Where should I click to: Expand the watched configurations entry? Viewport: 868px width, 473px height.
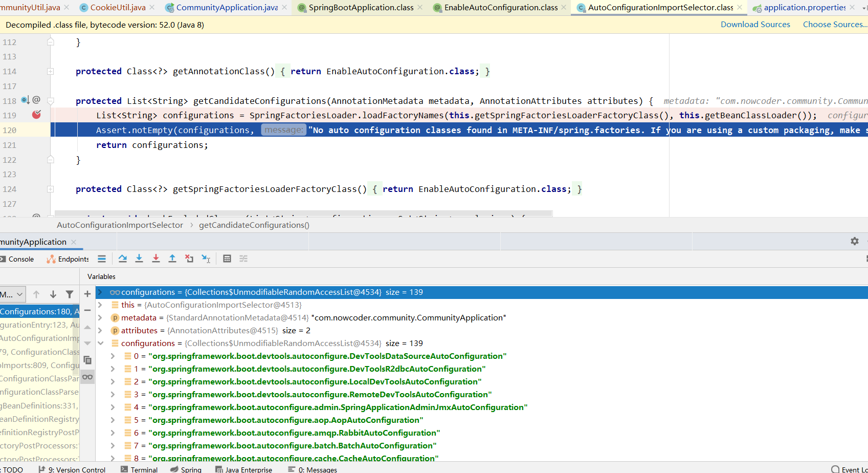[x=101, y=292]
